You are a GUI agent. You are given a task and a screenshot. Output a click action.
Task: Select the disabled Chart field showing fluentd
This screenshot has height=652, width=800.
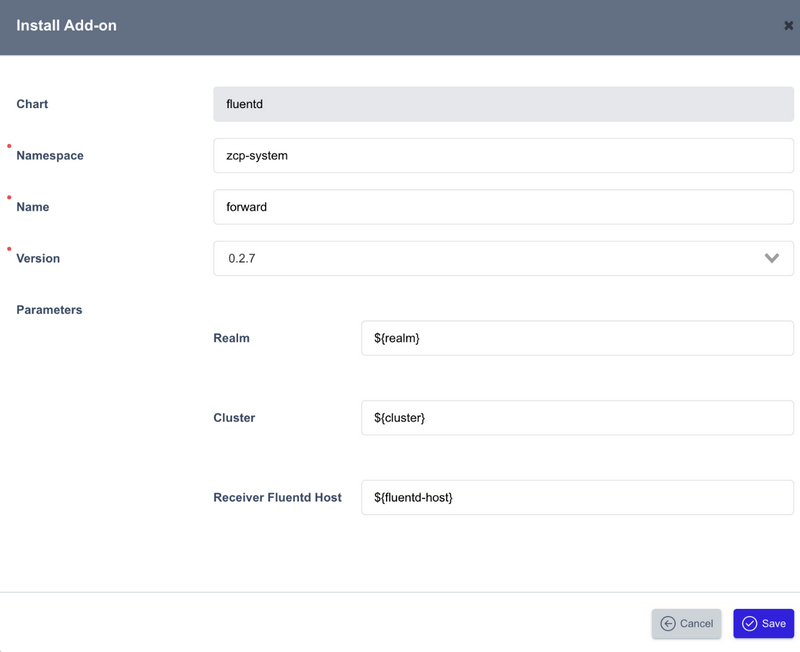coord(503,104)
